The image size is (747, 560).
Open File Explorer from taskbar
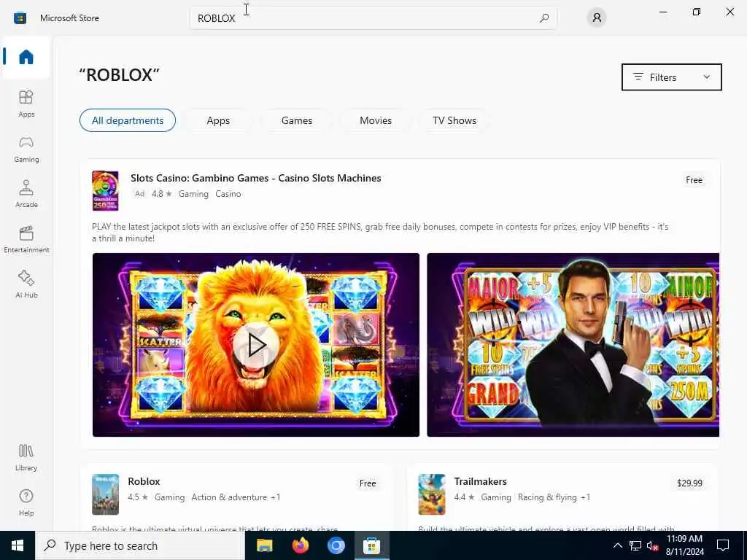tap(264, 545)
